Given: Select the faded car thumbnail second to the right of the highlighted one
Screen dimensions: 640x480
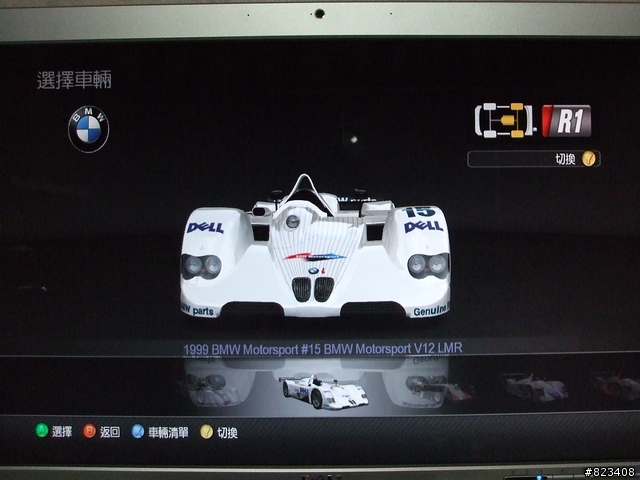Looking at the screenshot, I should [x=535, y=387].
